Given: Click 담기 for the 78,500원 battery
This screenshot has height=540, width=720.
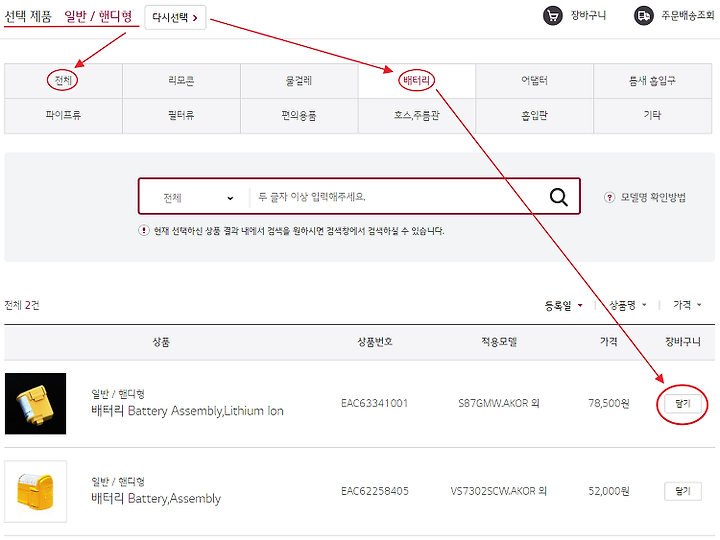Looking at the screenshot, I should pyautogui.click(x=683, y=404).
